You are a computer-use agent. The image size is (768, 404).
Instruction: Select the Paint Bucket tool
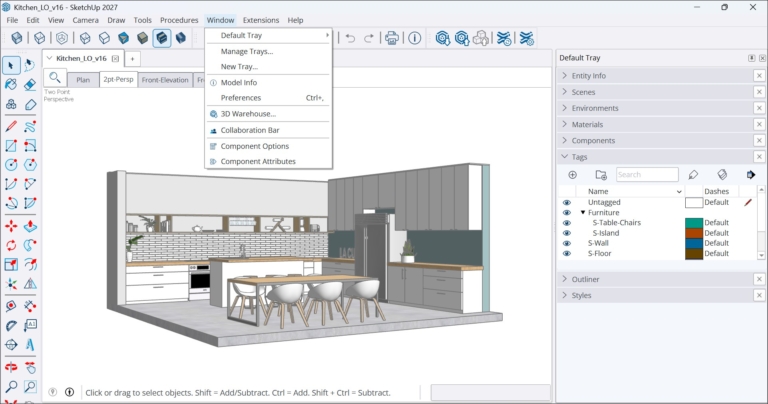11,84
